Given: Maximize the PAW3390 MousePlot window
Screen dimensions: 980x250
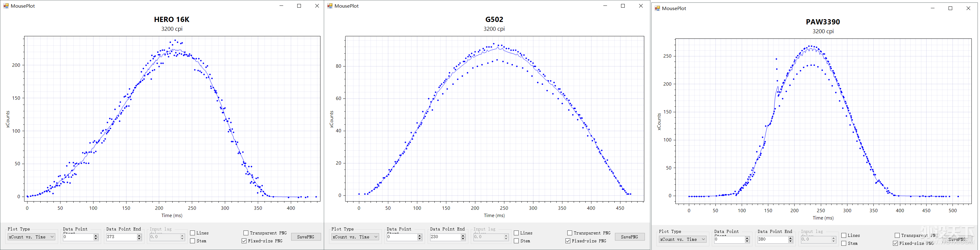Looking at the screenshot, I should 950,8.
